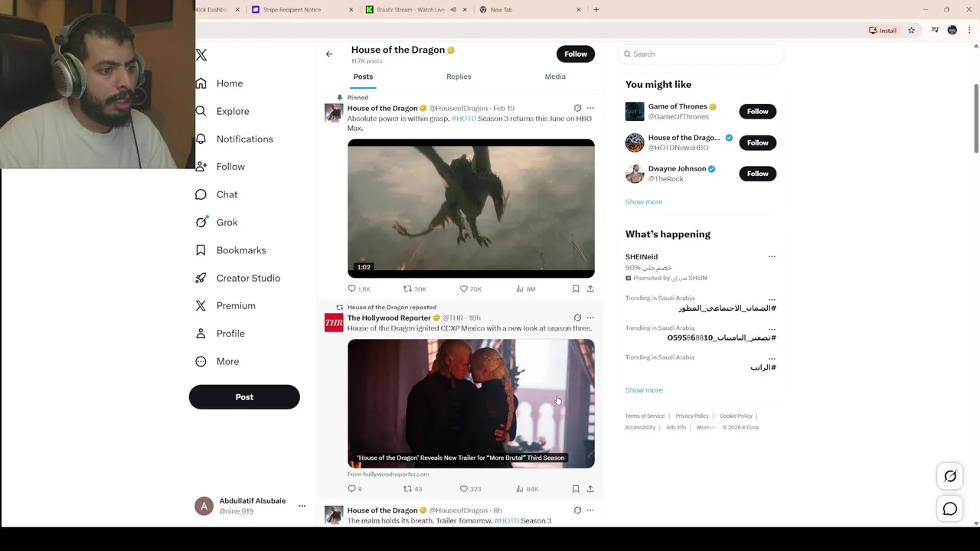
Task: Open more options on the Hollywood Reporter post
Action: 590,318
